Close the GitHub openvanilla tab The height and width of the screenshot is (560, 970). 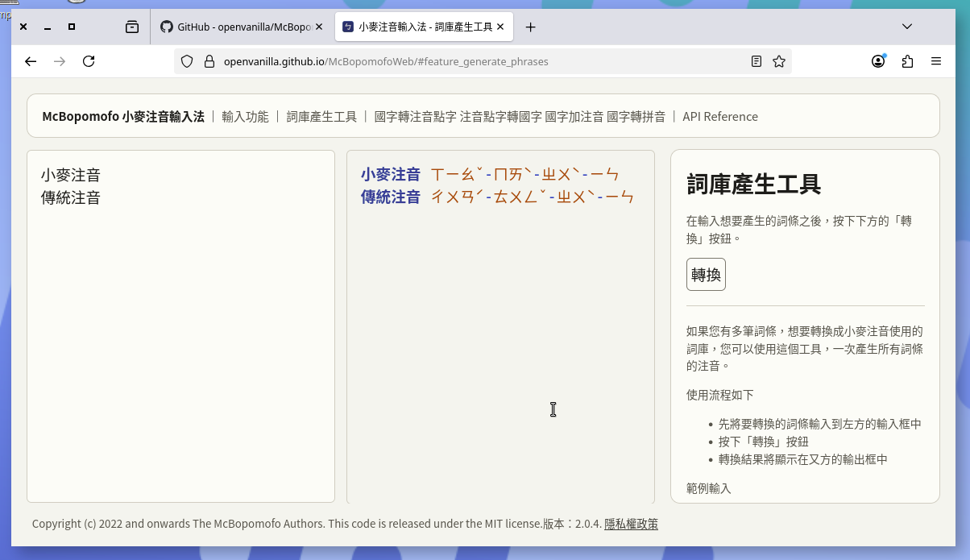click(x=319, y=27)
